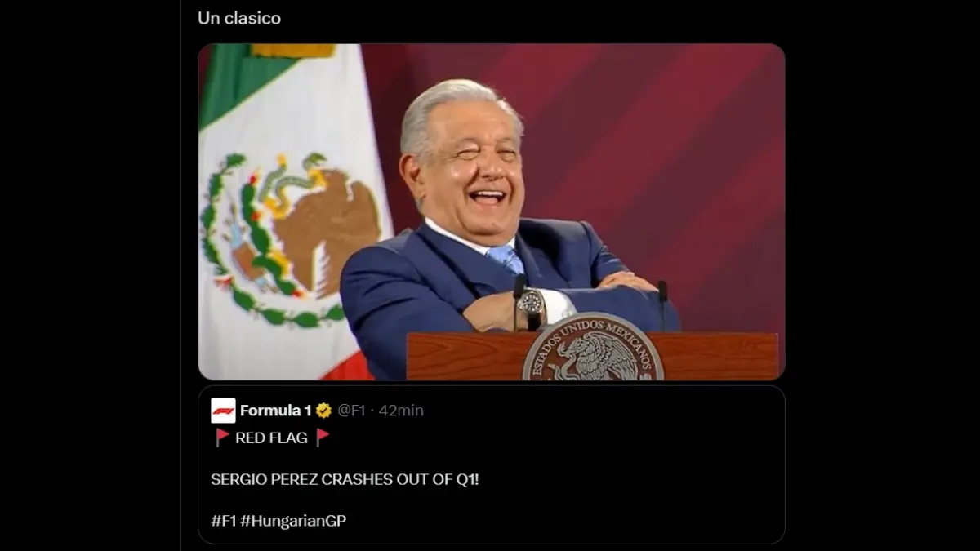
Task: Open the 42min timestamp of the quoted tweet
Action: tap(401, 411)
